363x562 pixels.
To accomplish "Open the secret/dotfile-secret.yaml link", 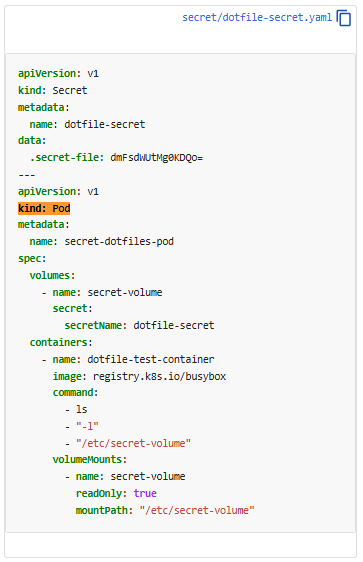I will [257, 18].
